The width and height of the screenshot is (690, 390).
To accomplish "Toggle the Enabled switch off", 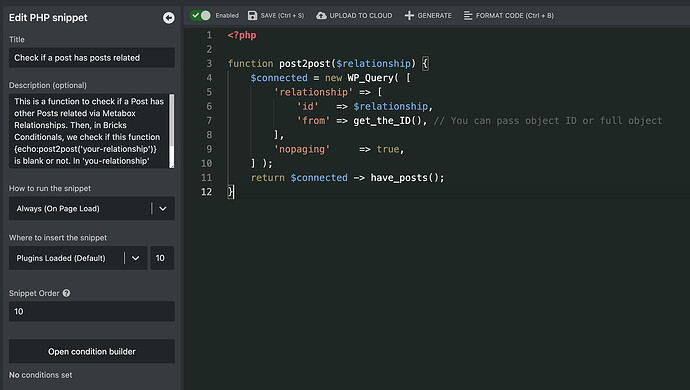I will tap(200, 15).
